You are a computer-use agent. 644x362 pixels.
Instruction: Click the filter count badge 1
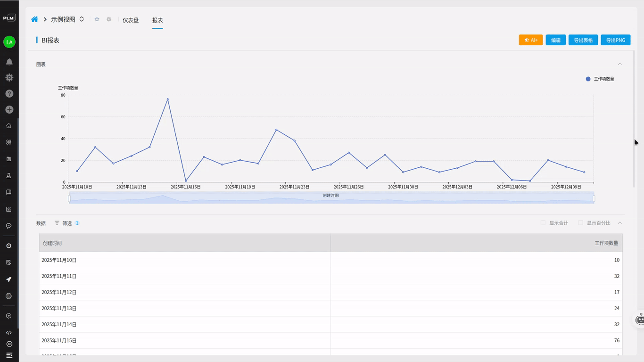click(x=77, y=223)
